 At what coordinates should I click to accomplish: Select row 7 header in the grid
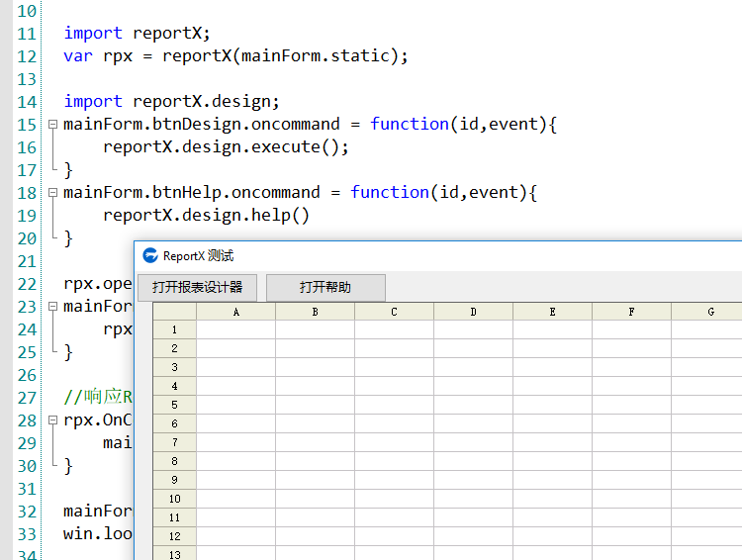[x=175, y=443]
